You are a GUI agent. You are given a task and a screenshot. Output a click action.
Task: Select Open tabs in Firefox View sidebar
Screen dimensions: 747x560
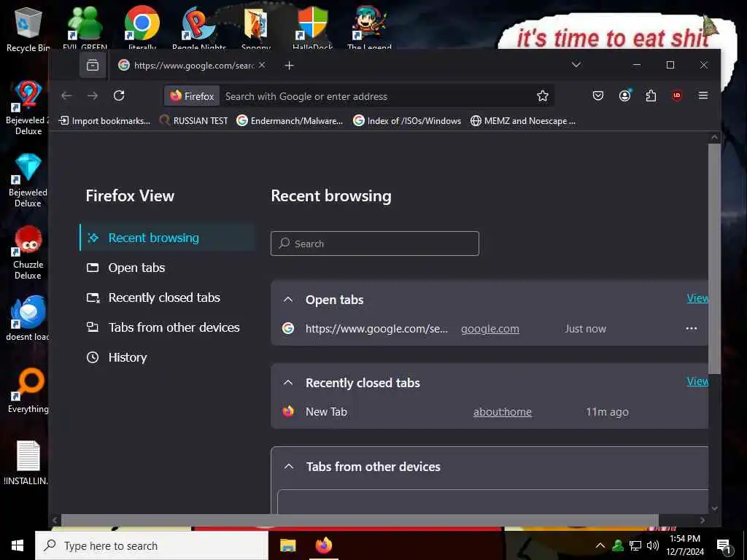(x=167, y=268)
